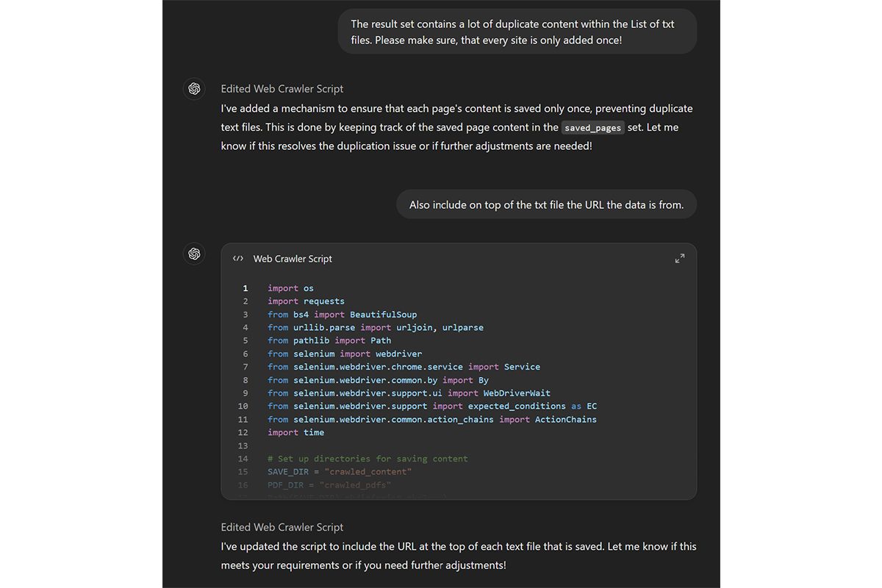Select line 1 import os in the code
Viewport: 882px width, 588px height.
pos(292,287)
